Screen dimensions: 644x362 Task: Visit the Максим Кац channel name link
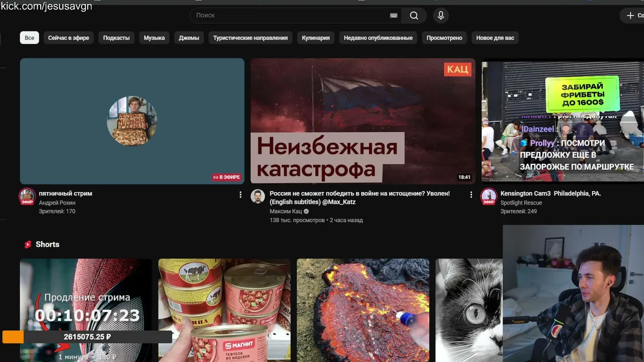(286, 211)
